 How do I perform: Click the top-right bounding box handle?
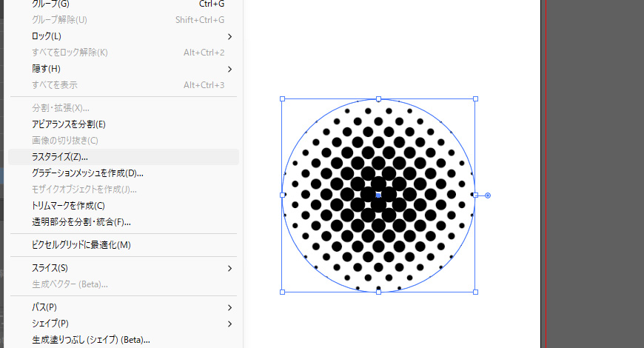pos(475,98)
